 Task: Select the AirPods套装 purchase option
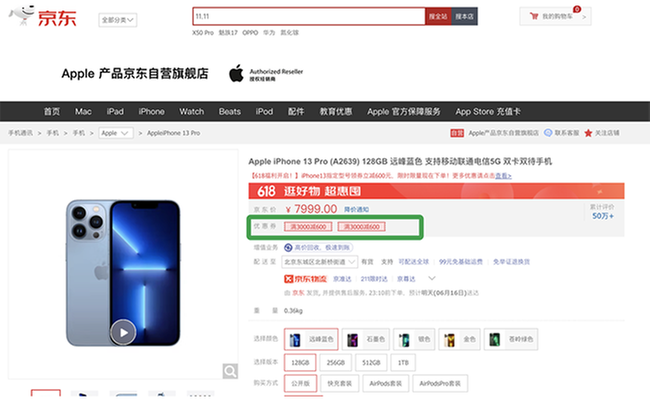pyautogui.click(x=386, y=383)
